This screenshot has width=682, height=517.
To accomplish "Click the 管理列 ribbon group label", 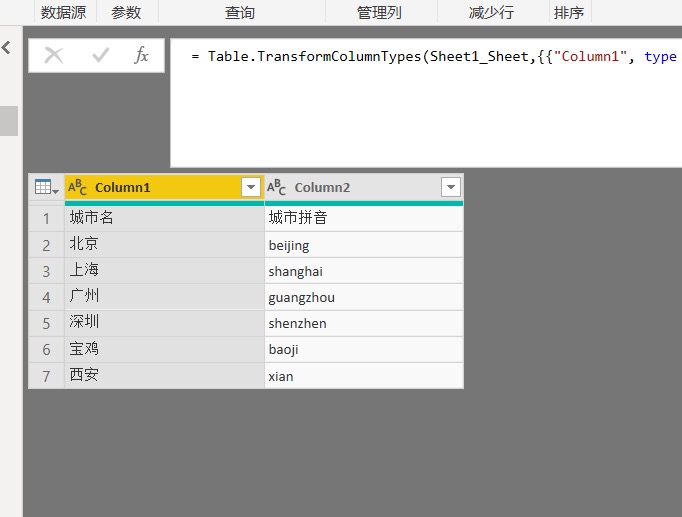I will click(379, 13).
